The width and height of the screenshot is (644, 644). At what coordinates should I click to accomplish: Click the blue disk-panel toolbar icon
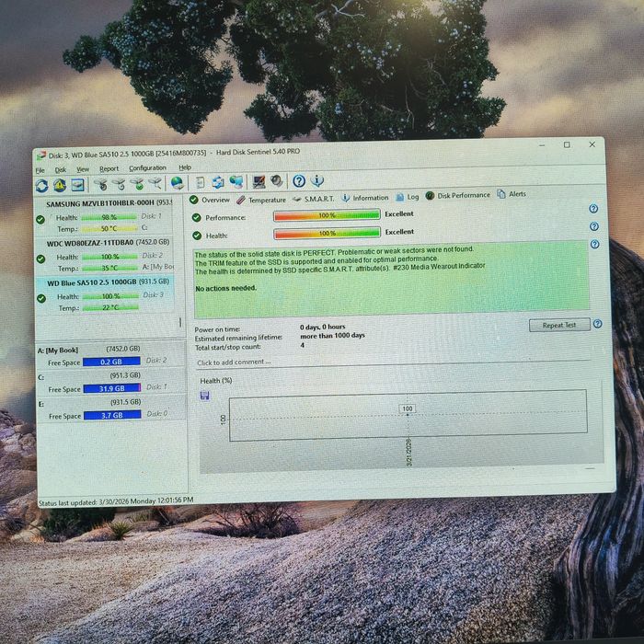point(78,185)
